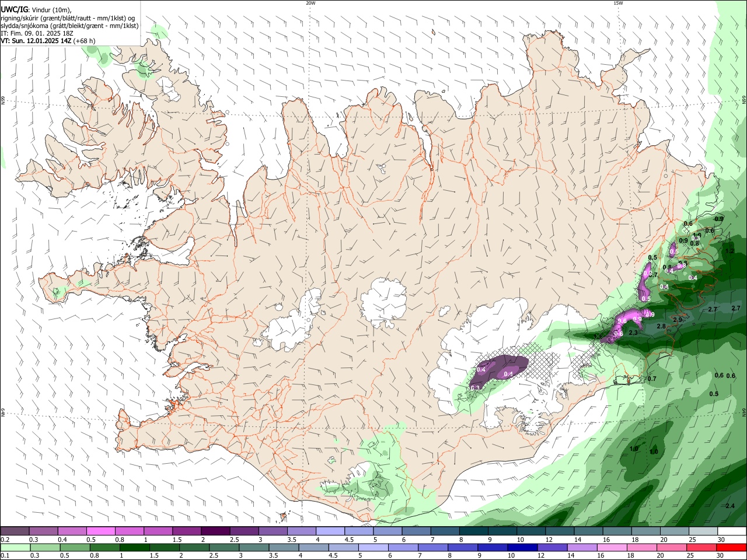Click the 'rigning/skúrir' legend description line
This screenshot has width=747, height=560.
click(x=68, y=18)
